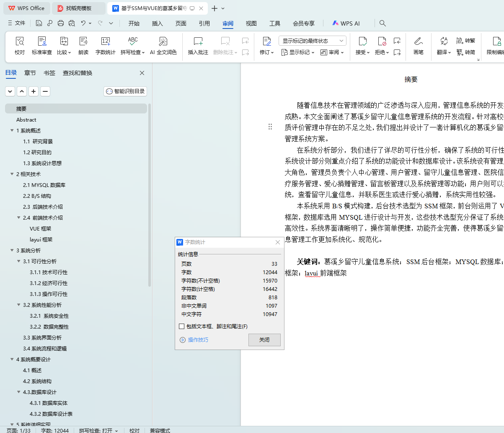The image size is (504, 433).
Task: Click the print preview icon
Action: (x=72, y=23)
